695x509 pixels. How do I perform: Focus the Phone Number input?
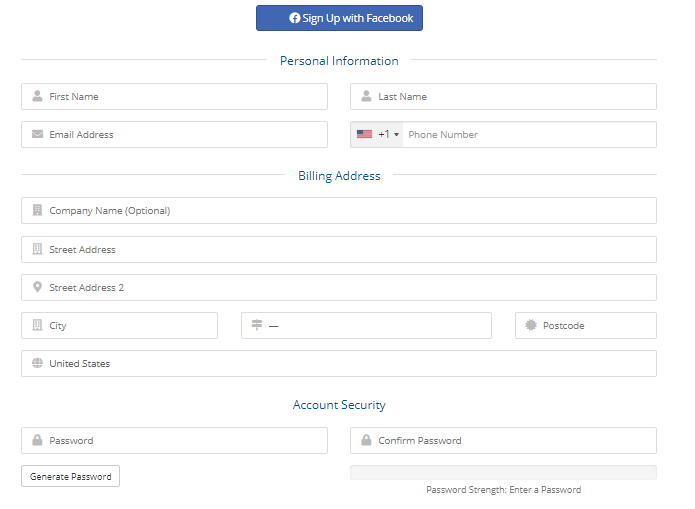[529, 134]
